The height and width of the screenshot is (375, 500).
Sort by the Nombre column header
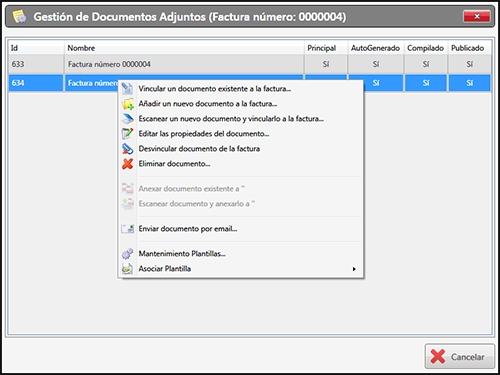(x=184, y=48)
